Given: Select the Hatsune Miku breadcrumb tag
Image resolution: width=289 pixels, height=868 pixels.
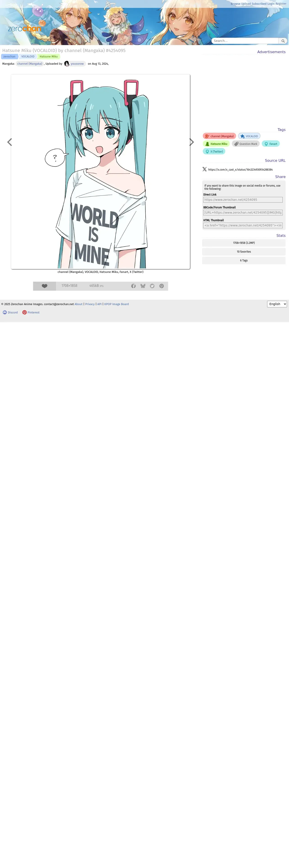Looking at the screenshot, I should (x=49, y=57).
